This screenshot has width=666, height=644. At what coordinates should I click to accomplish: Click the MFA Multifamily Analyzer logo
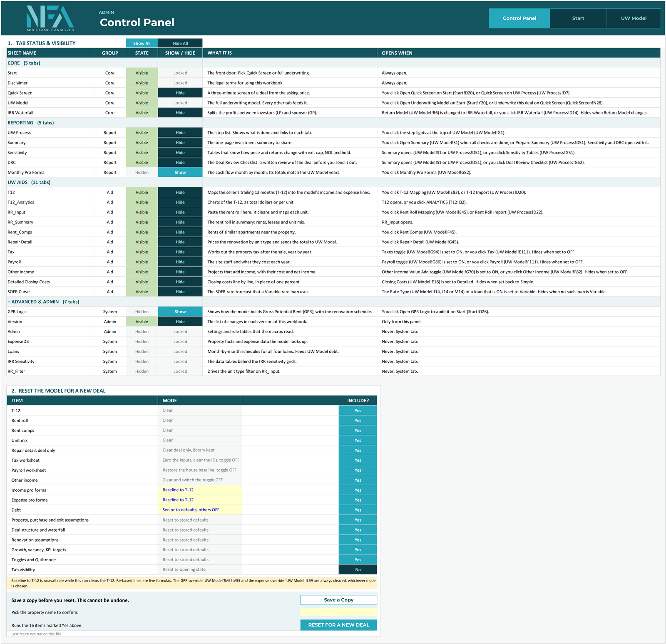tap(50, 18)
